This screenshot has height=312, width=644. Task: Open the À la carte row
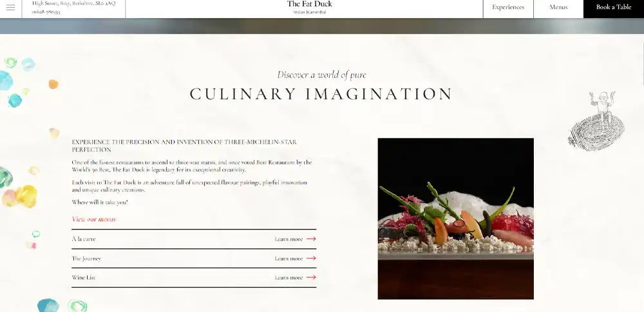pos(194,239)
